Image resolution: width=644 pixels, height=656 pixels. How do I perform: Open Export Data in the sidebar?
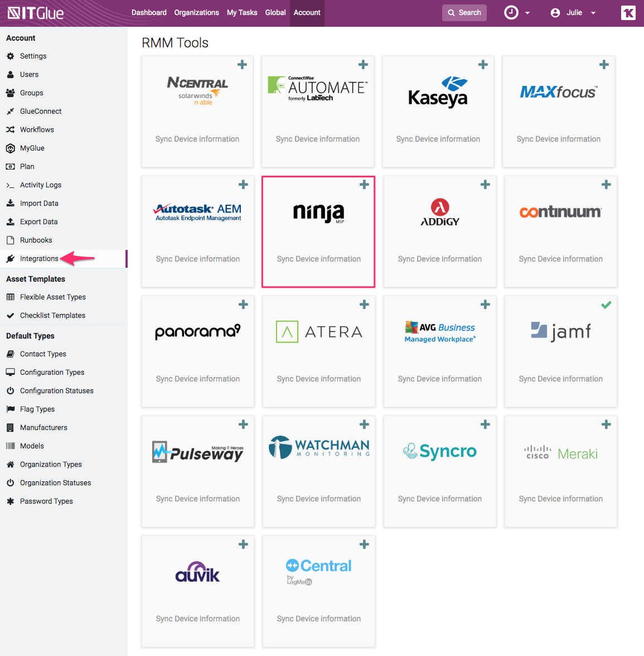(38, 222)
